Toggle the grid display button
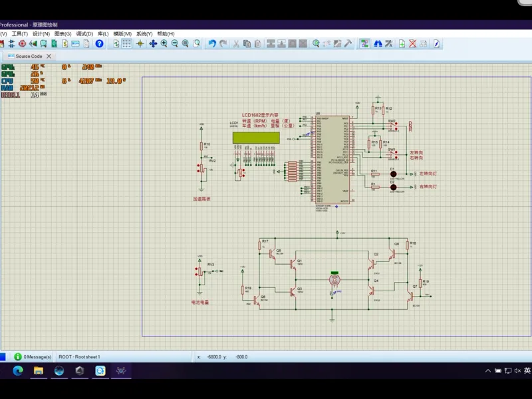 point(126,43)
